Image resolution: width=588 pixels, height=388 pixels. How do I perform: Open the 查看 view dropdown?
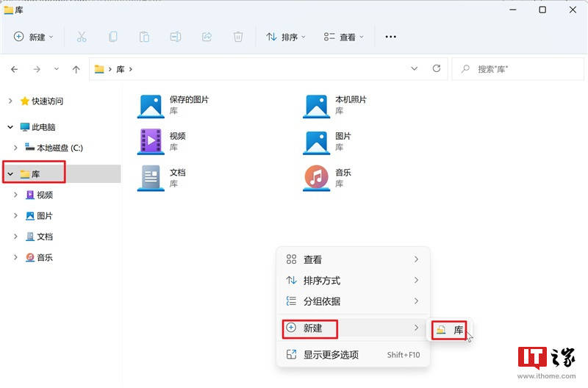343,37
